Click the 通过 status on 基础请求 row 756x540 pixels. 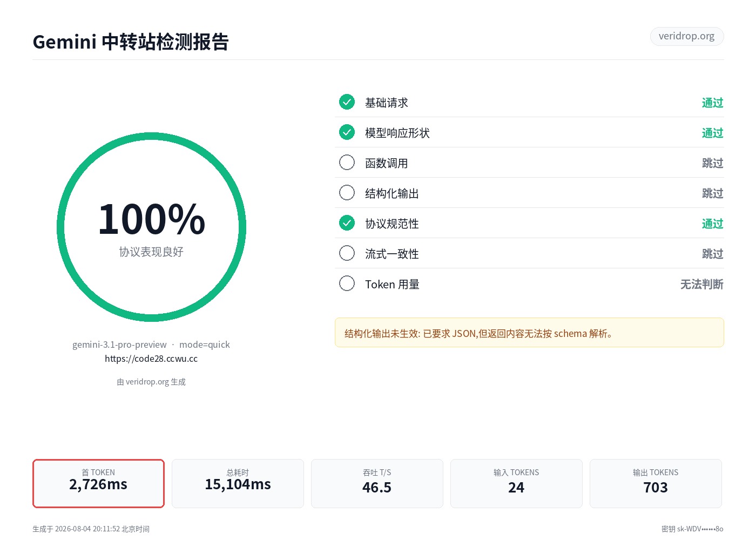[712, 103]
